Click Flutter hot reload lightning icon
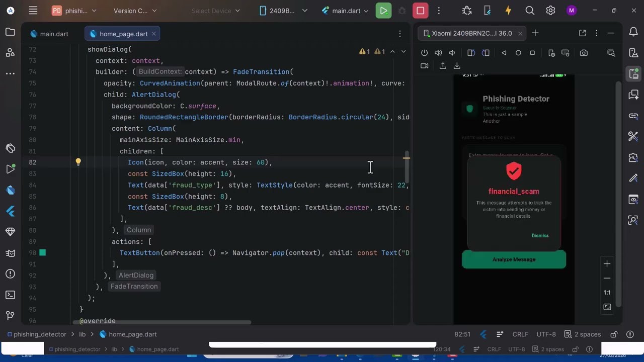Image resolution: width=644 pixels, height=362 pixels. pyautogui.click(x=508, y=11)
